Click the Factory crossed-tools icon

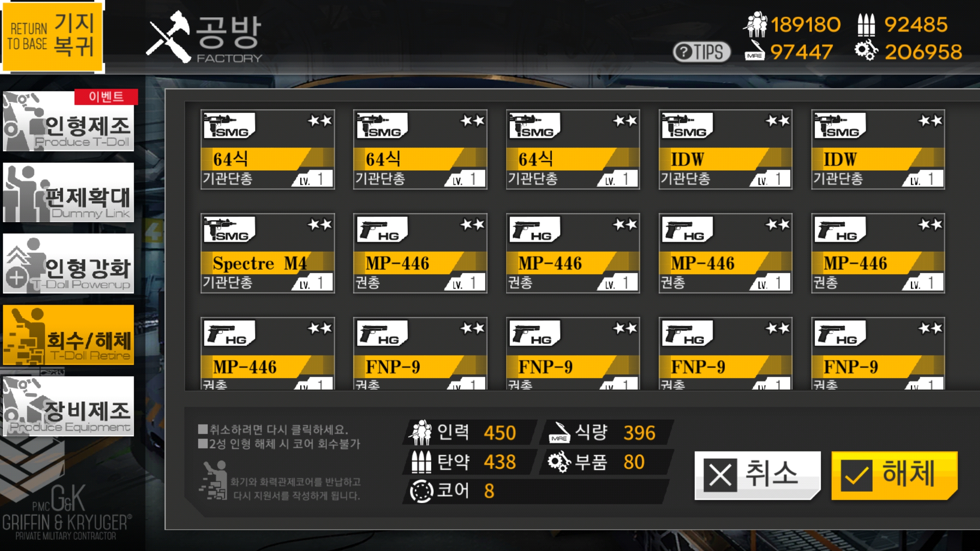[x=169, y=37]
